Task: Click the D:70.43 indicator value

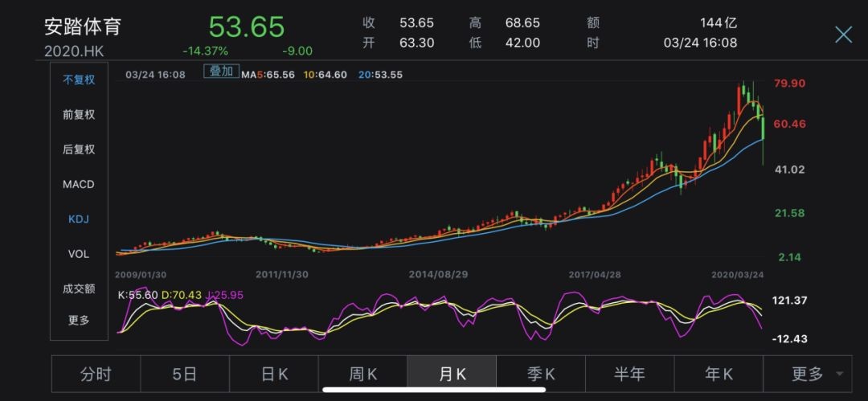Action: 181,297
